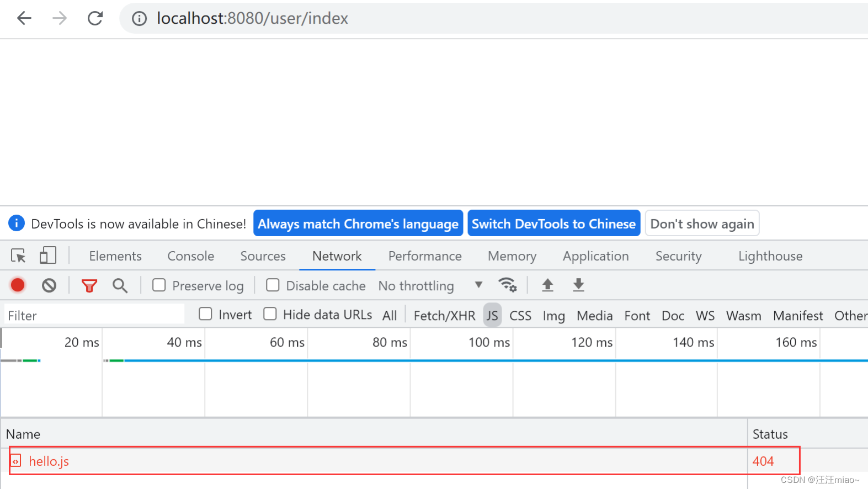
Task: Click hello.js script file icon
Action: (15, 461)
